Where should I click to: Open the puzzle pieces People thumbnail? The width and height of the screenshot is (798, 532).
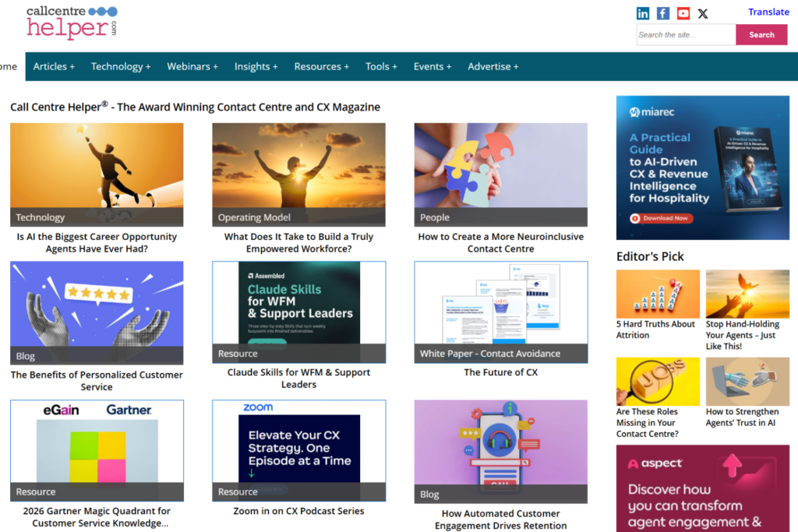click(501, 174)
